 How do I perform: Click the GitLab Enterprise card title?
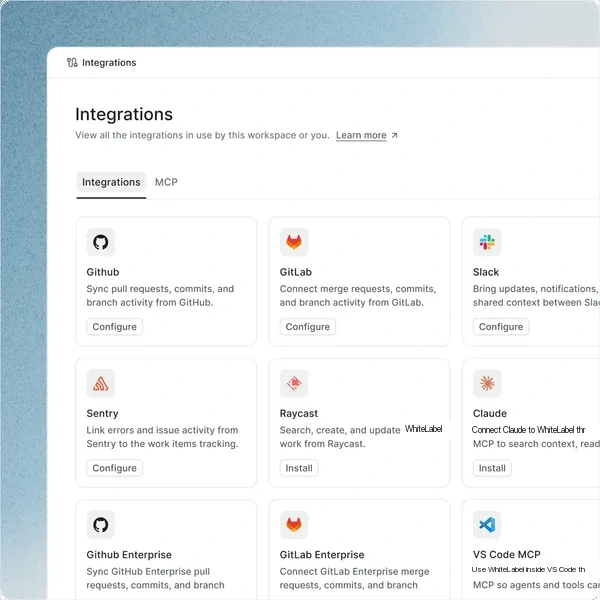[x=322, y=554]
